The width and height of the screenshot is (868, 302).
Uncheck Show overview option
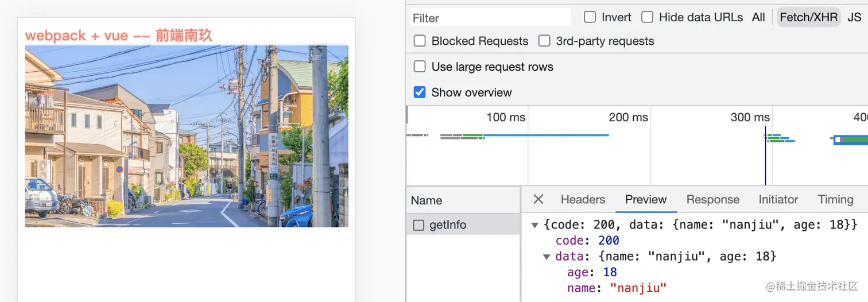[420, 92]
